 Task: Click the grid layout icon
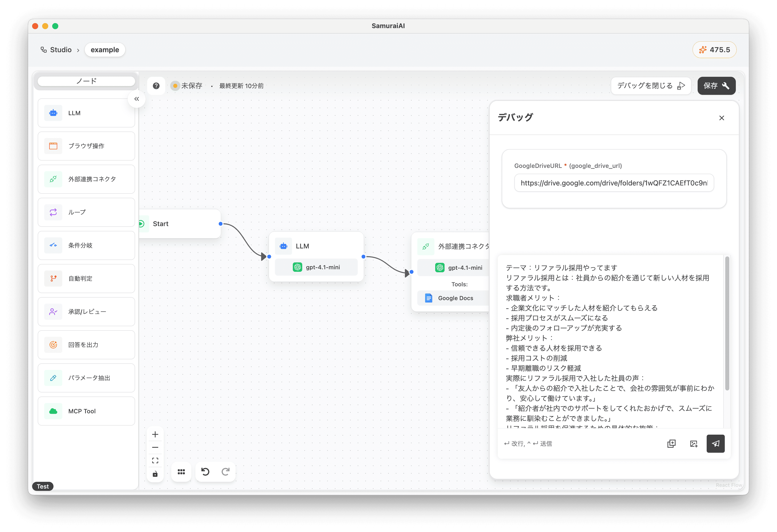[181, 472]
